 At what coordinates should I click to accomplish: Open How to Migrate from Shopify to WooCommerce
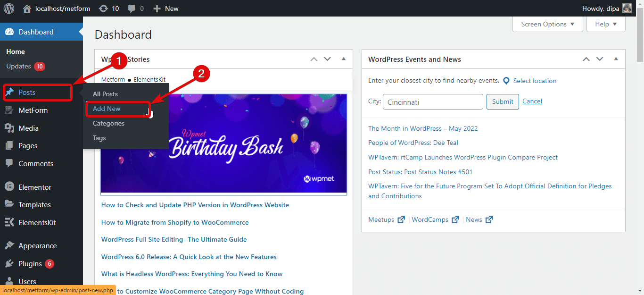click(175, 222)
